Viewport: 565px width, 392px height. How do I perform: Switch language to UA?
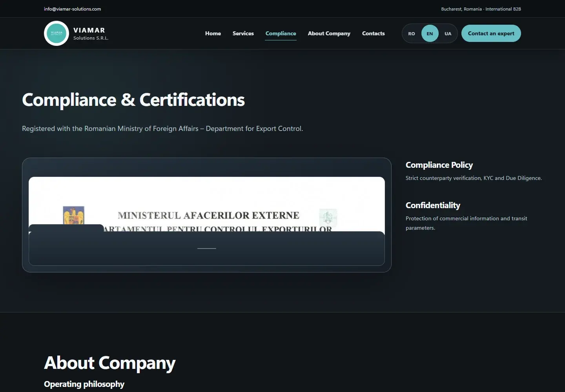tap(448, 34)
